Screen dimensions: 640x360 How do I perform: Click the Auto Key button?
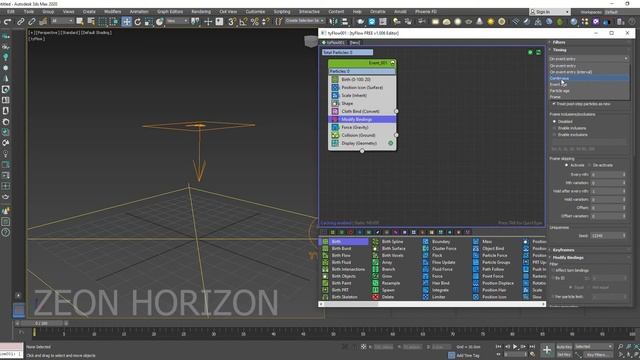point(564,347)
